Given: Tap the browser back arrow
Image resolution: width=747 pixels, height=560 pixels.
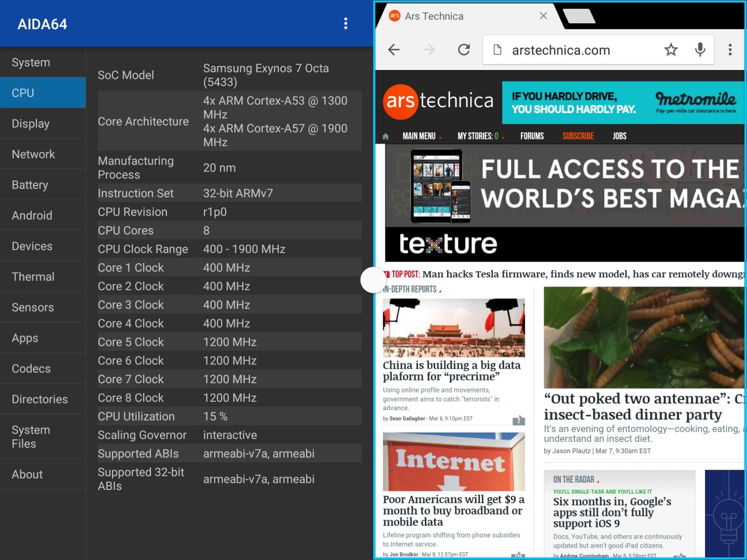Looking at the screenshot, I should pos(394,50).
